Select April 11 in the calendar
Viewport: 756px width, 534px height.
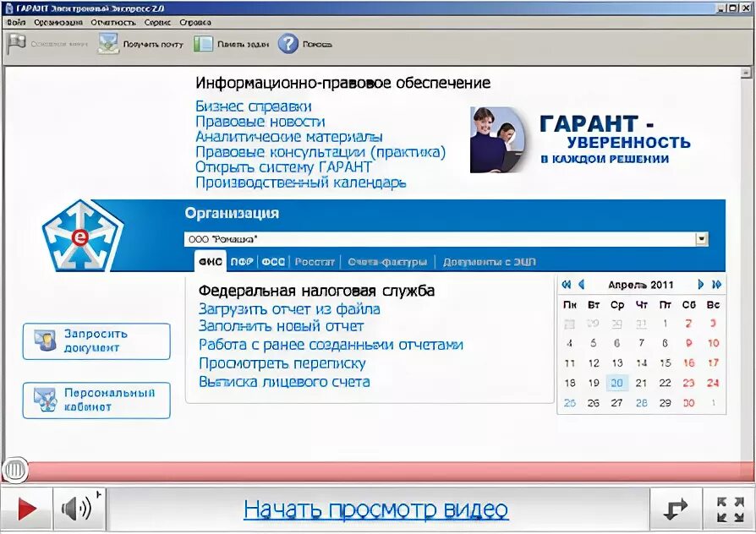[569, 363]
